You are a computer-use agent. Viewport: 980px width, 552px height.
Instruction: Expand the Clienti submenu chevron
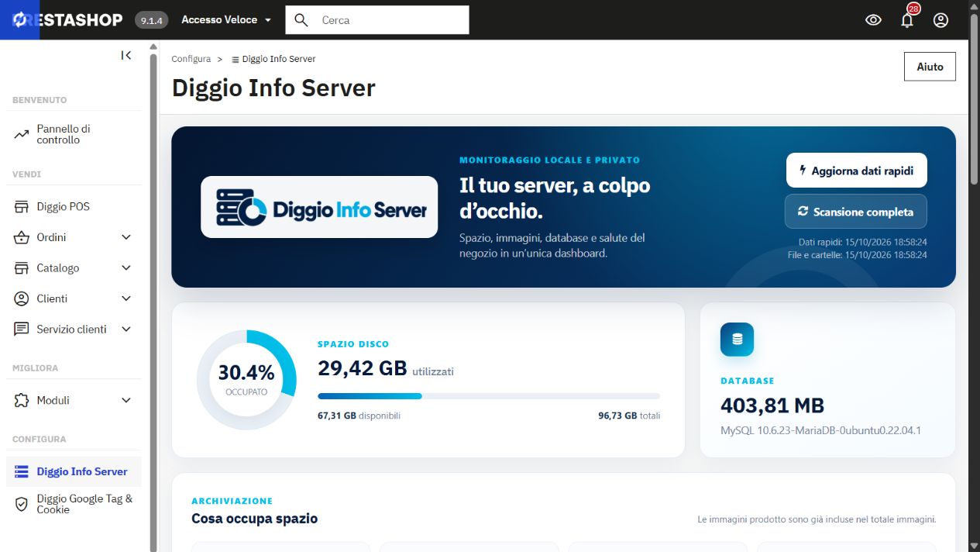[x=127, y=298]
